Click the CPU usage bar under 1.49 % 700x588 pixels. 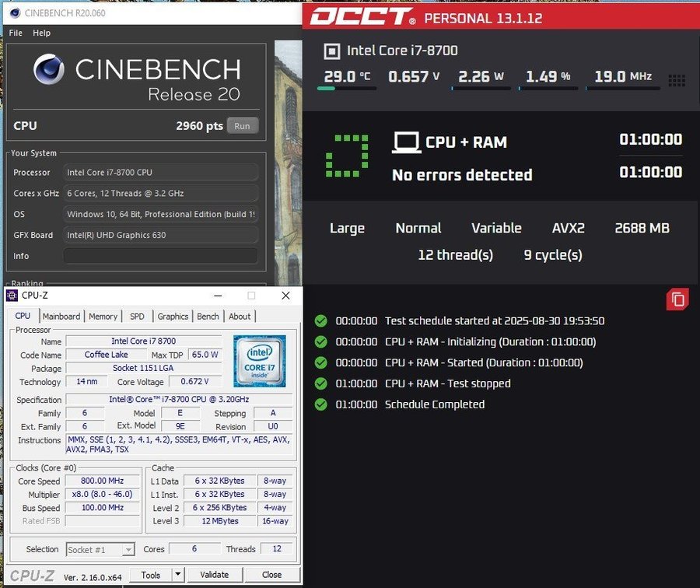pos(548,89)
